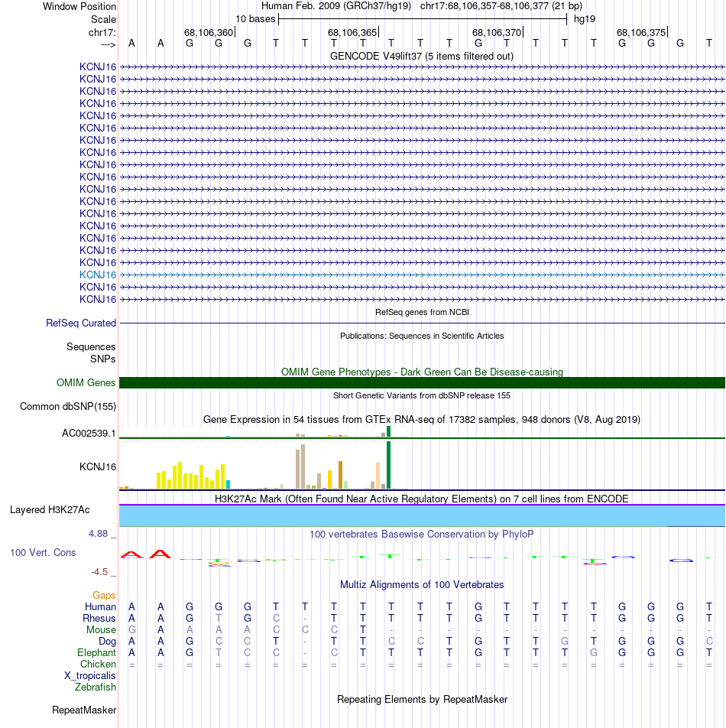Click the dark green OMIM Genes bar
This screenshot has width=726, height=728.
422,382
